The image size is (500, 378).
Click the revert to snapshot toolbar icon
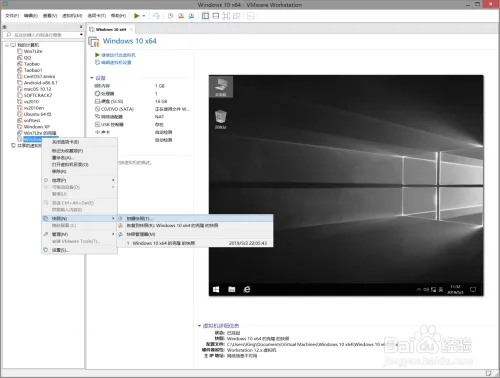click(181, 16)
